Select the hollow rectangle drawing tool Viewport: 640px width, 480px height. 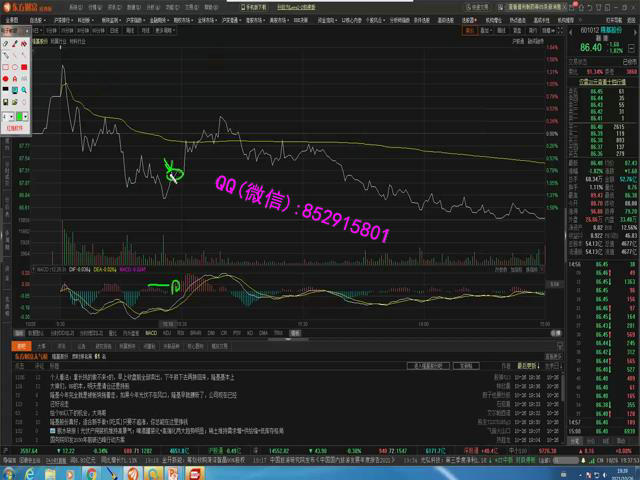click(x=7, y=65)
